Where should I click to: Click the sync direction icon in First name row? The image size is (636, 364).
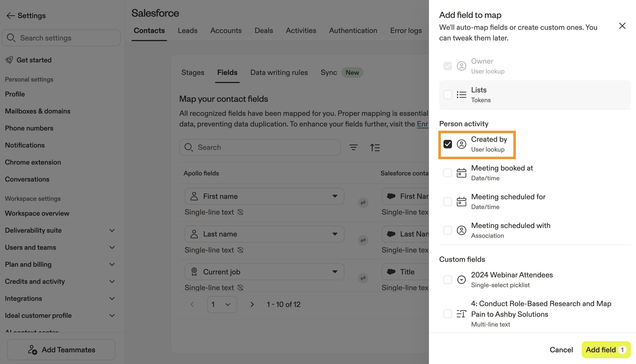(363, 202)
